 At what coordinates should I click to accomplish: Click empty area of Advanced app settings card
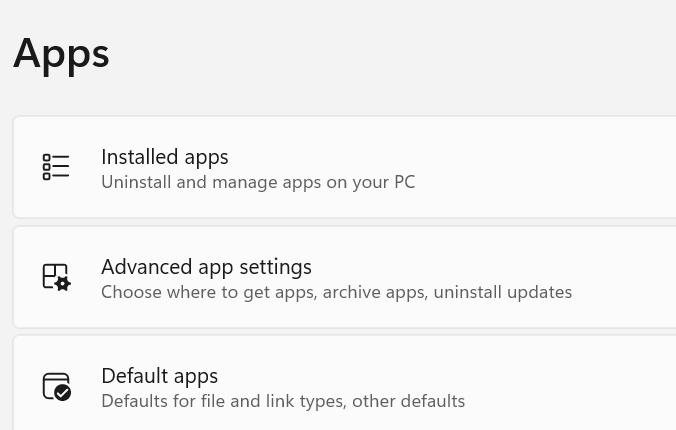click(x=620, y=277)
